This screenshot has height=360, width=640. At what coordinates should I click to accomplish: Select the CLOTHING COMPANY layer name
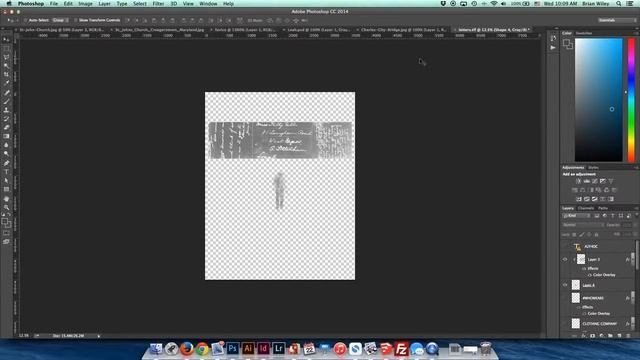click(x=600, y=324)
